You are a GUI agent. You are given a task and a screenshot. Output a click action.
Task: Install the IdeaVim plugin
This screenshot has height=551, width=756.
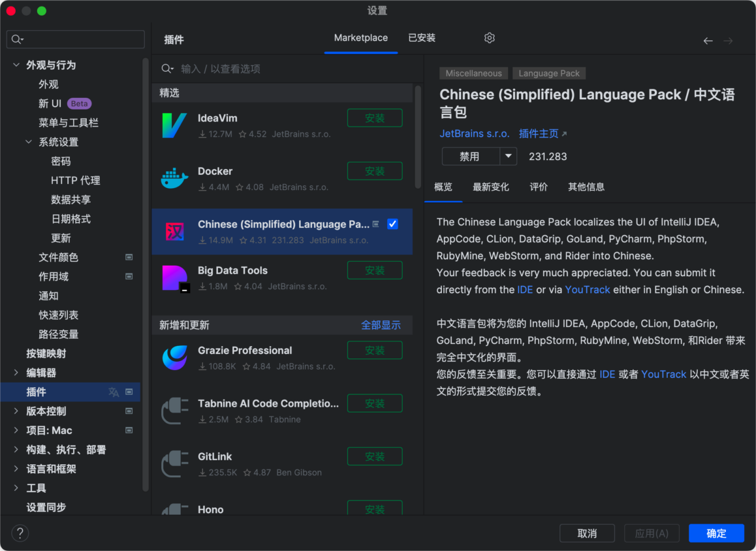click(x=375, y=118)
